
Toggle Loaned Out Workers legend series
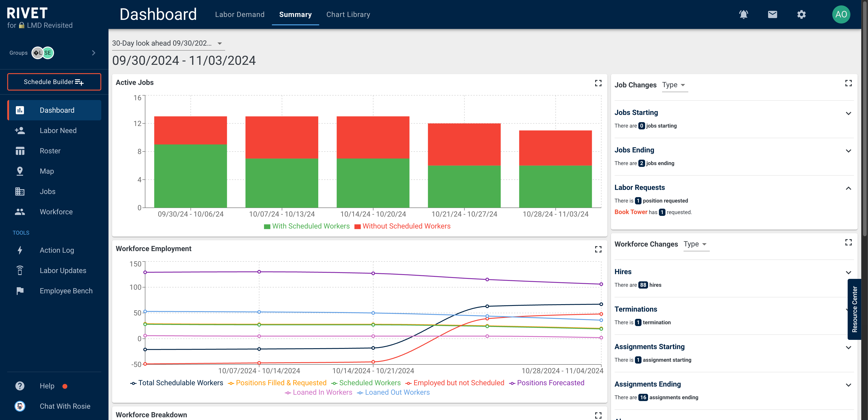[393, 392]
